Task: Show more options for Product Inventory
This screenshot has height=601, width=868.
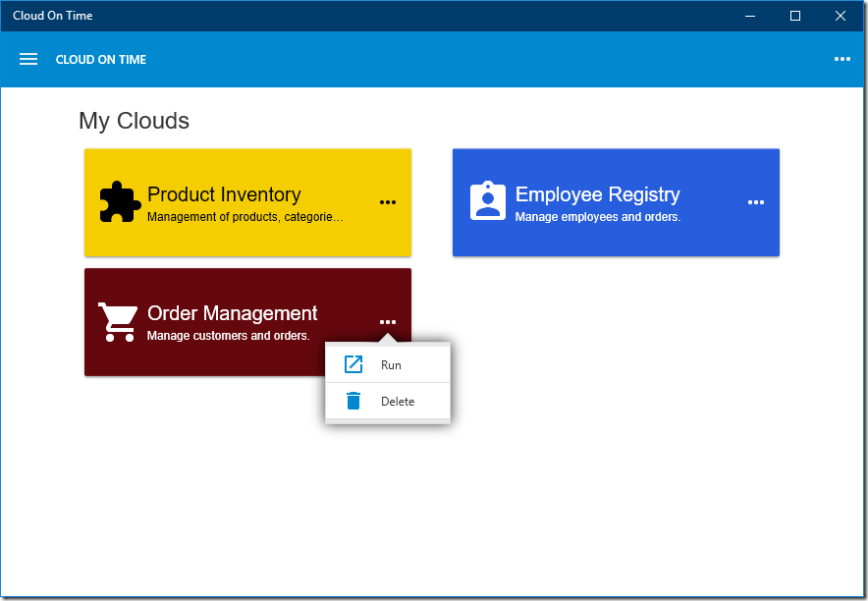Action: tap(388, 202)
